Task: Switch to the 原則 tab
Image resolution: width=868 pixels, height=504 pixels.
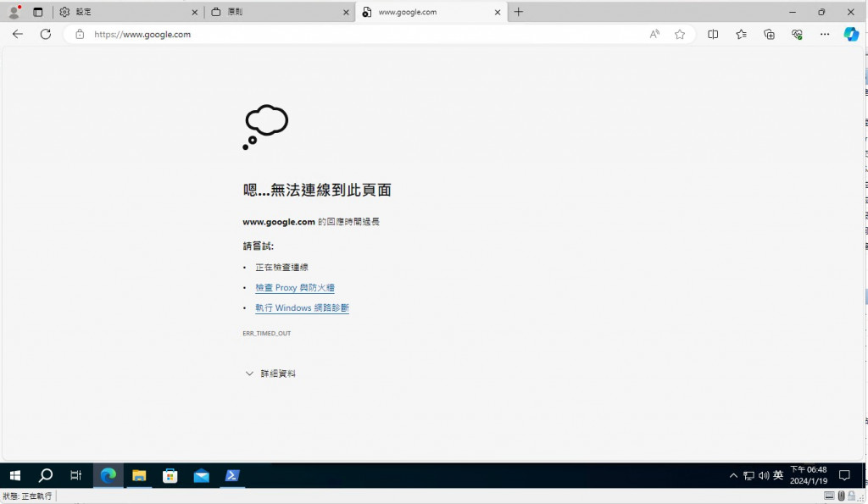Action: tap(280, 12)
